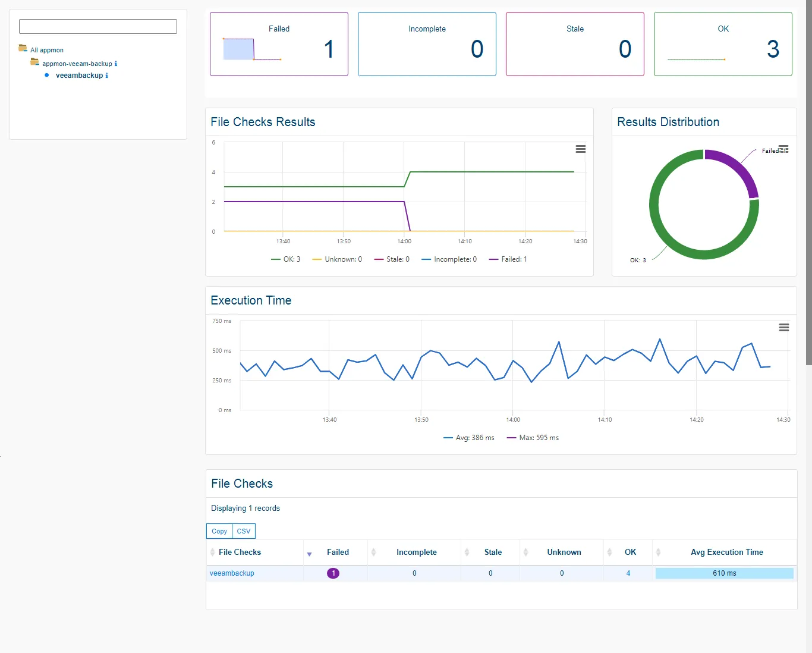Toggle the Max: 595 ms execution time series
Image resolution: width=812 pixels, height=653 pixels.
pyautogui.click(x=533, y=438)
